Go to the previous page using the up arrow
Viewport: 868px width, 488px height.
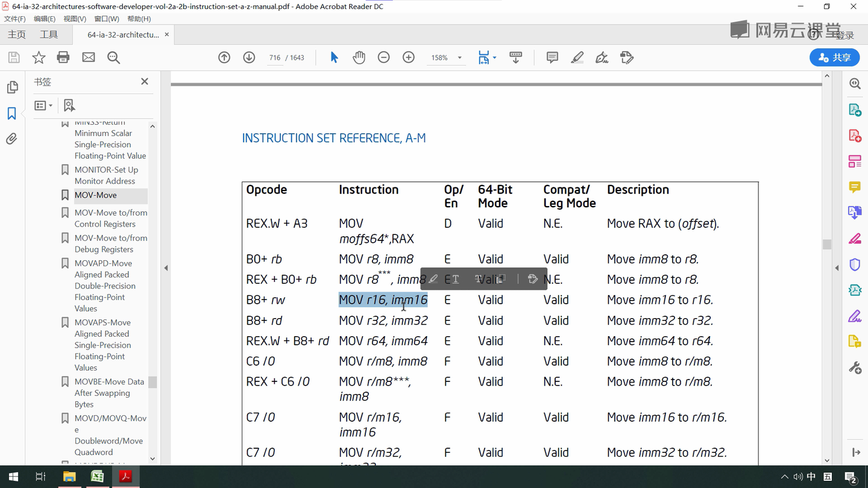coord(224,57)
